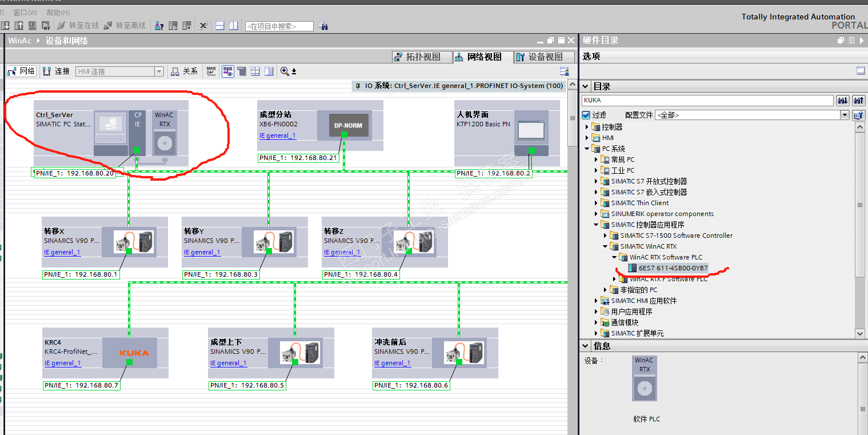Image resolution: width=868 pixels, height=435 pixels.
Task: Search upward in the hardware catalog
Action: pos(858,101)
